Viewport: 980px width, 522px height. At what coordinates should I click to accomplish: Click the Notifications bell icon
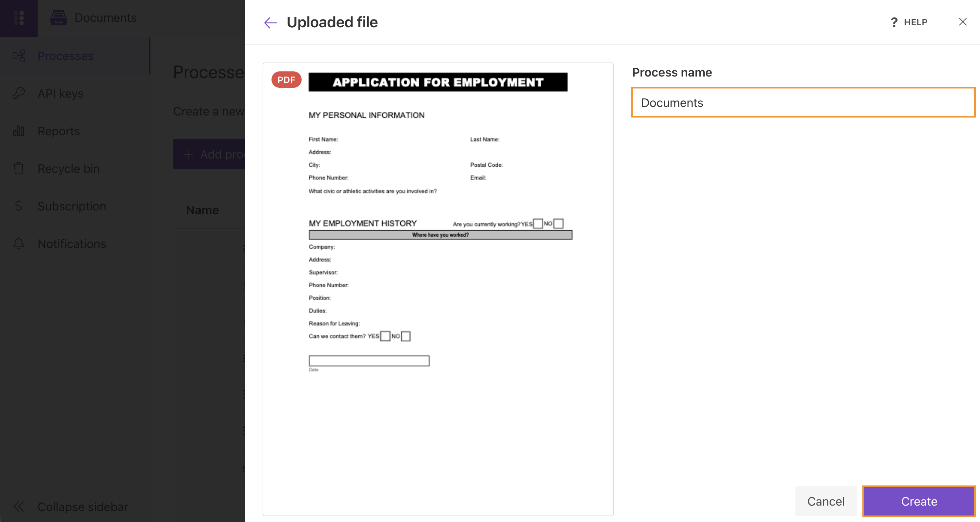[19, 244]
